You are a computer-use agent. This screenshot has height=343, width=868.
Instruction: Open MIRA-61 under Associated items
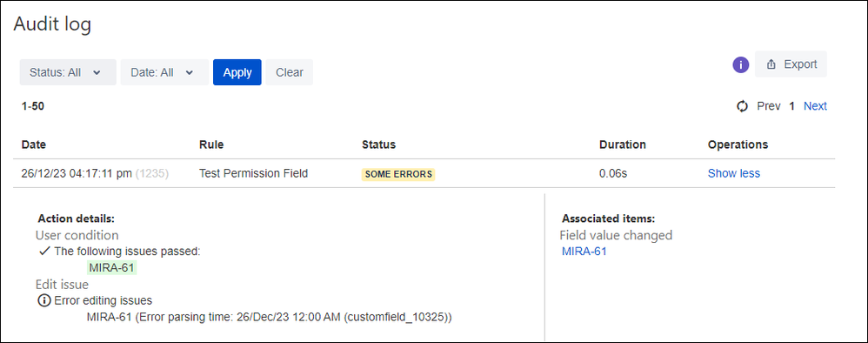tap(584, 252)
